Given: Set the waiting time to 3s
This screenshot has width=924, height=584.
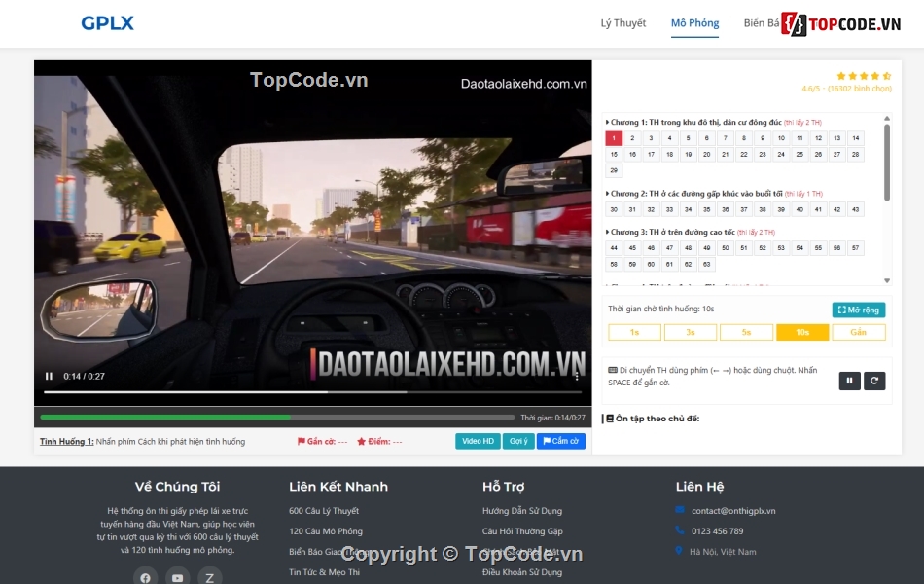Looking at the screenshot, I should pos(691,332).
